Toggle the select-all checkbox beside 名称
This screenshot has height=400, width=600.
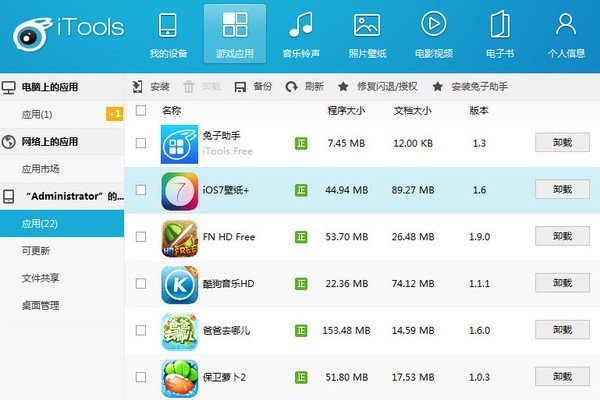[141, 110]
